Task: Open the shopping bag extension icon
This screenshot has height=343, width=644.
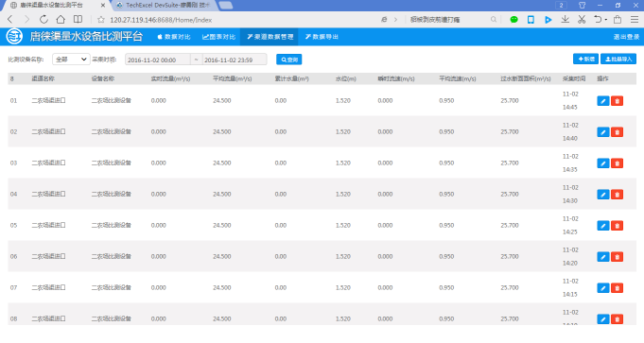Action: click(x=618, y=19)
